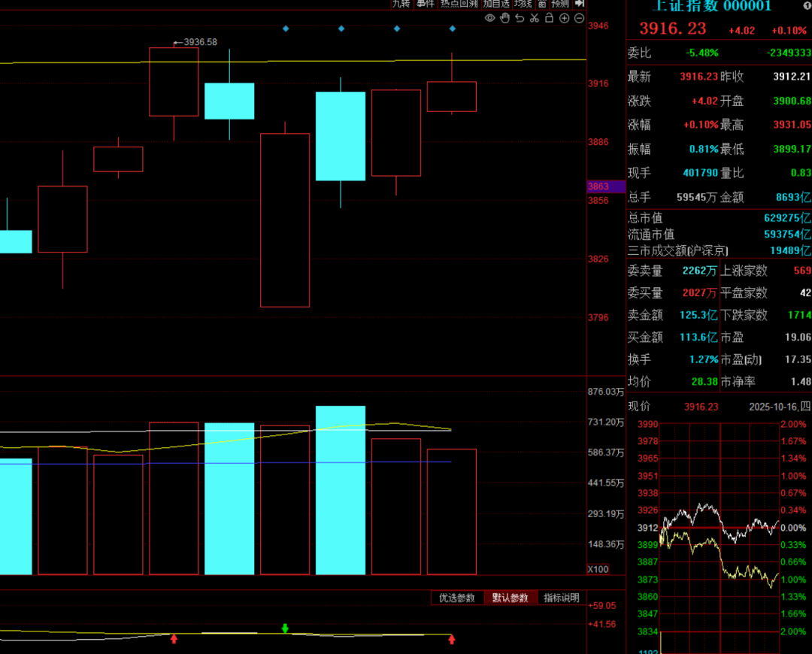Select the scissors cut tool
This screenshot has width=812, height=654.
click(535, 18)
